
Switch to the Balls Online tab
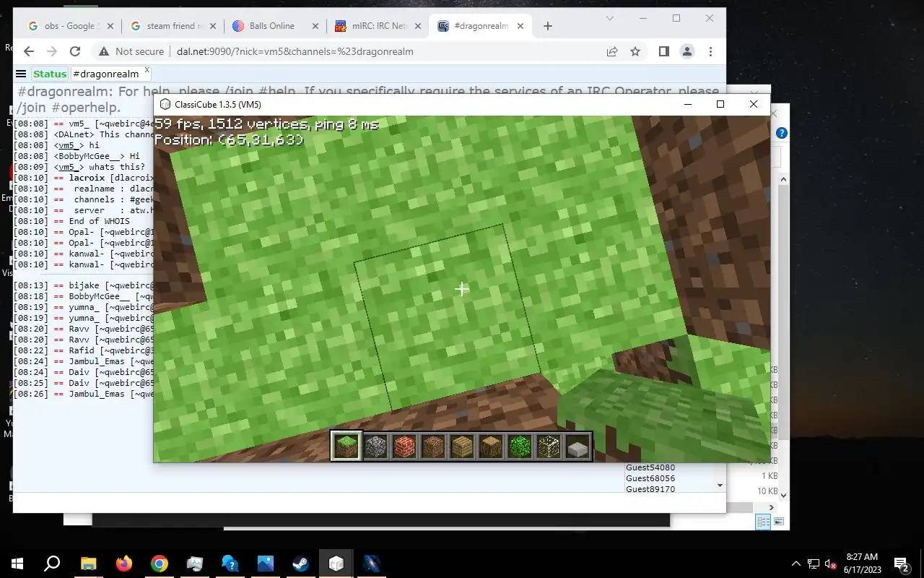coord(276,26)
